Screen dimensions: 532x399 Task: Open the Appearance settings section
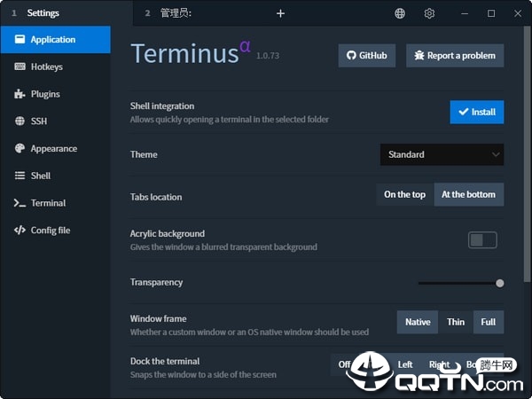pos(56,148)
